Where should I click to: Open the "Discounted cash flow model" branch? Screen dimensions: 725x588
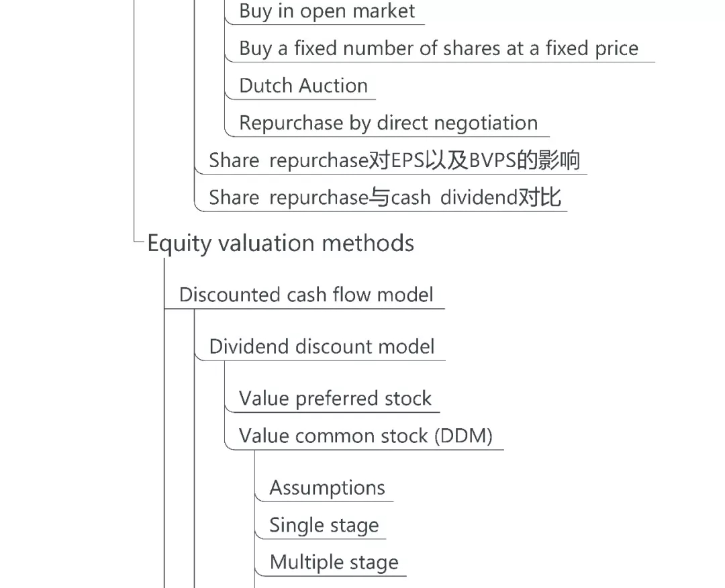click(306, 295)
